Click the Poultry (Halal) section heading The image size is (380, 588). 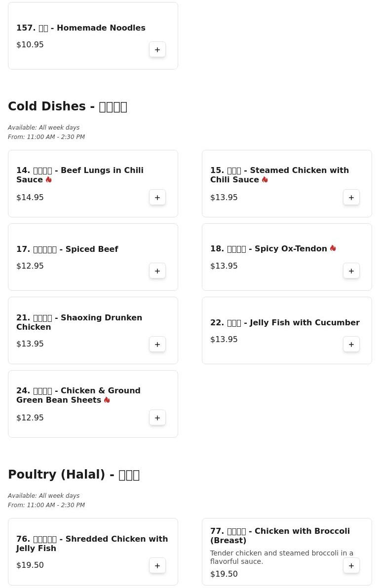click(x=74, y=475)
